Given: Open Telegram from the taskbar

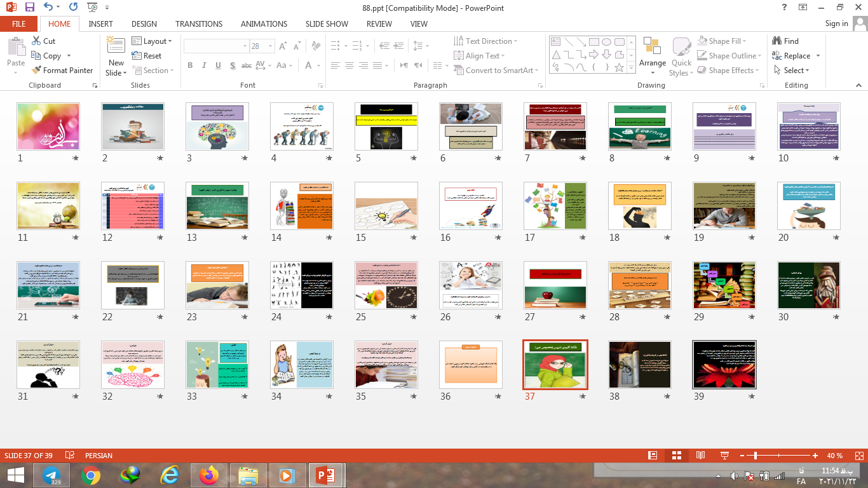Looking at the screenshot, I should (51, 475).
